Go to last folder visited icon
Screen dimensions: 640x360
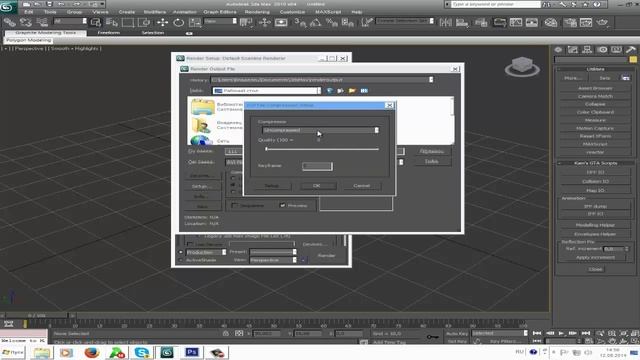(x=330, y=91)
